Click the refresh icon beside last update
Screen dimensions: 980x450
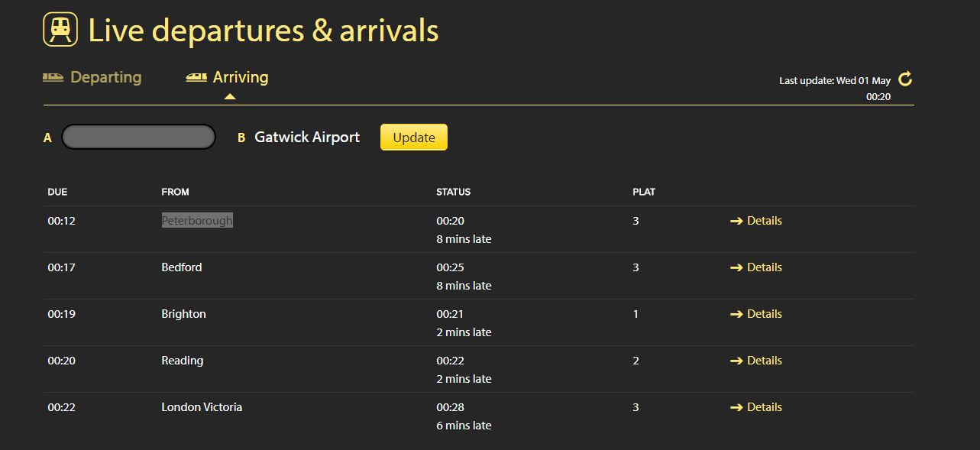point(905,79)
